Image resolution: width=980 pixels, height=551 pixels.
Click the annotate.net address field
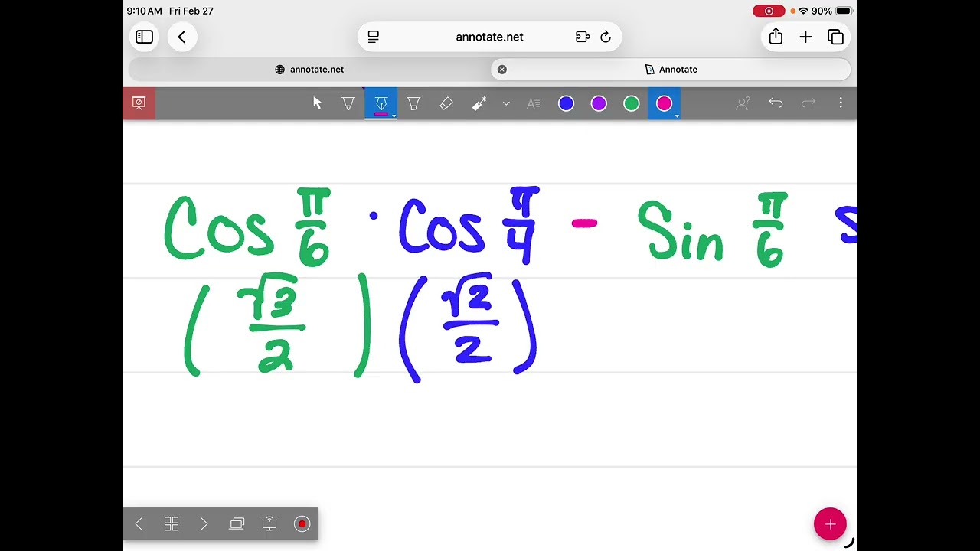coord(490,37)
